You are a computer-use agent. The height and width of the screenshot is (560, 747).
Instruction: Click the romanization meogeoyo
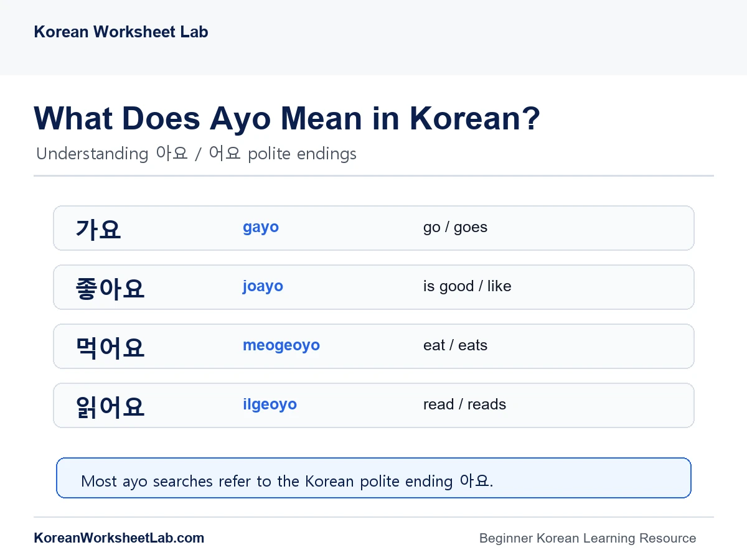pos(281,345)
